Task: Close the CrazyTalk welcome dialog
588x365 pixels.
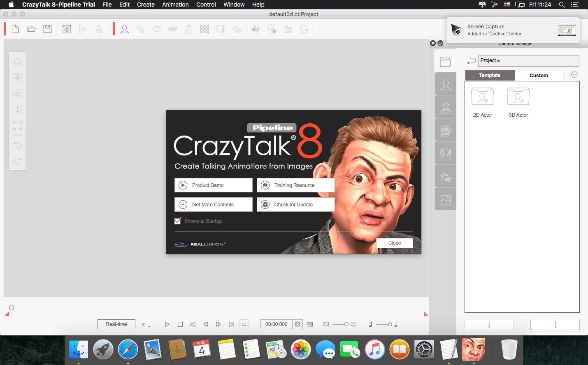Action: (395, 243)
